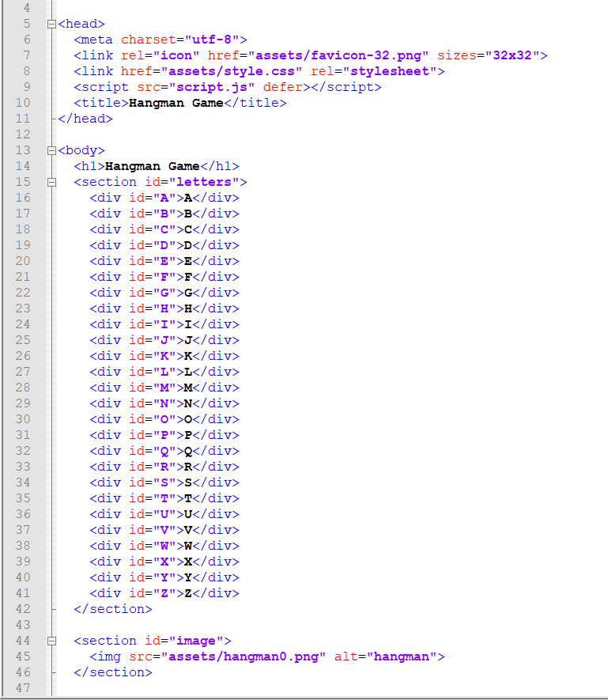
Task: Click the div with id "K"
Action: click(x=164, y=356)
